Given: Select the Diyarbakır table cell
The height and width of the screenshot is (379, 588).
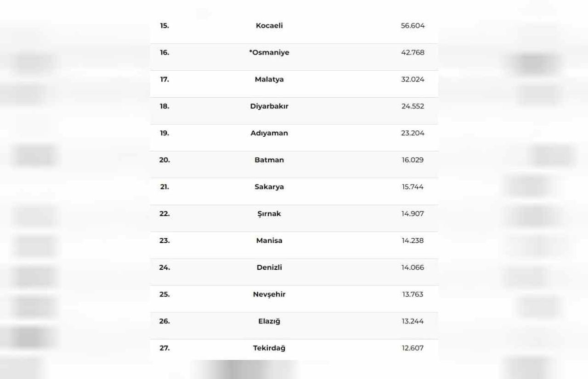Looking at the screenshot, I should tap(269, 106).
